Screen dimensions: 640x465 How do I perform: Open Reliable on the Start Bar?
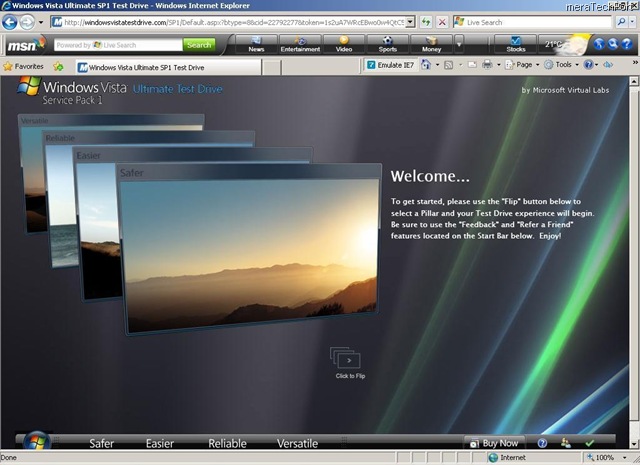click(227, 443)
